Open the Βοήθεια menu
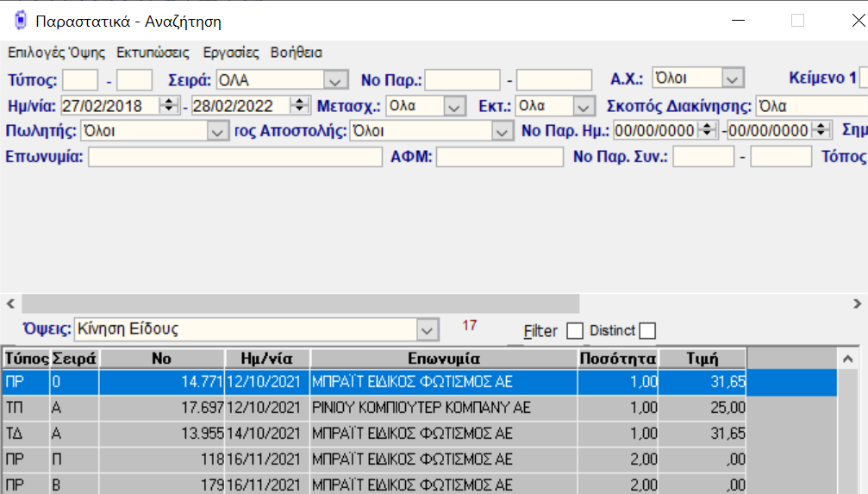This screenshot has height=494, width=868. coord(297,53)
